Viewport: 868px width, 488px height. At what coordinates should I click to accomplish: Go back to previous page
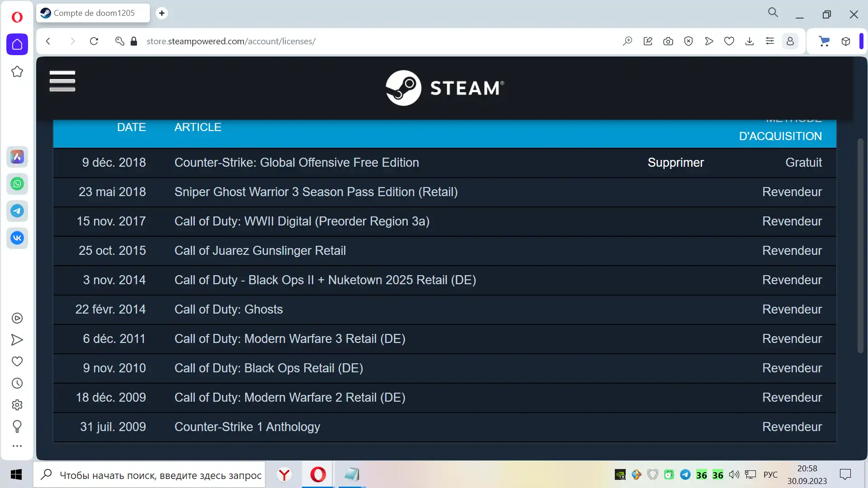point(48,41)
